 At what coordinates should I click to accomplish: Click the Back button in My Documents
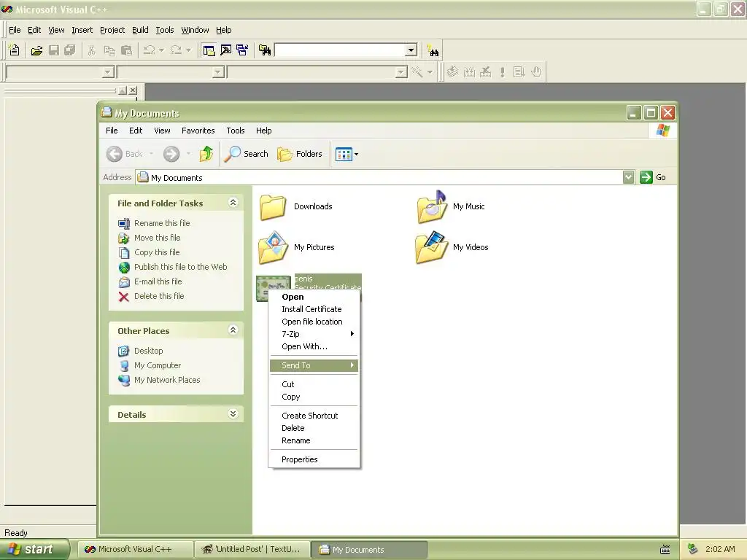(x=125, y=154)
